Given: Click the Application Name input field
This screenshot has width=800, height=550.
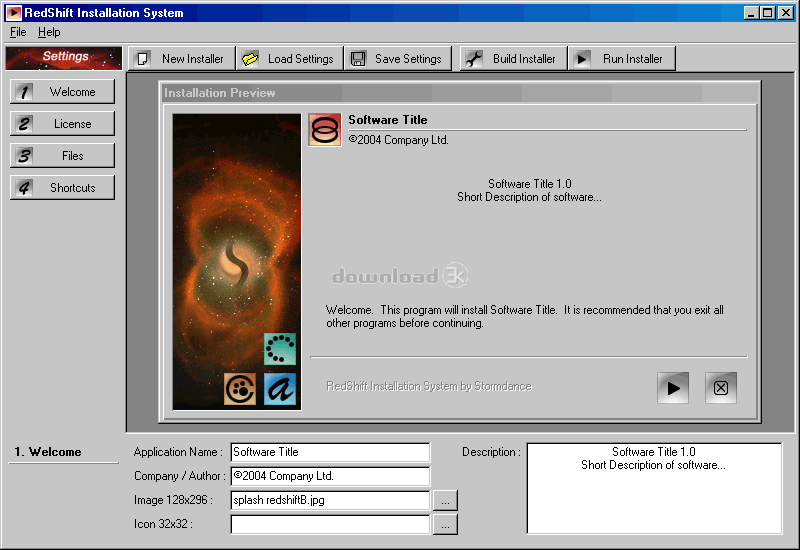Looking at the screenshot, I should click(x=330, y=452).
